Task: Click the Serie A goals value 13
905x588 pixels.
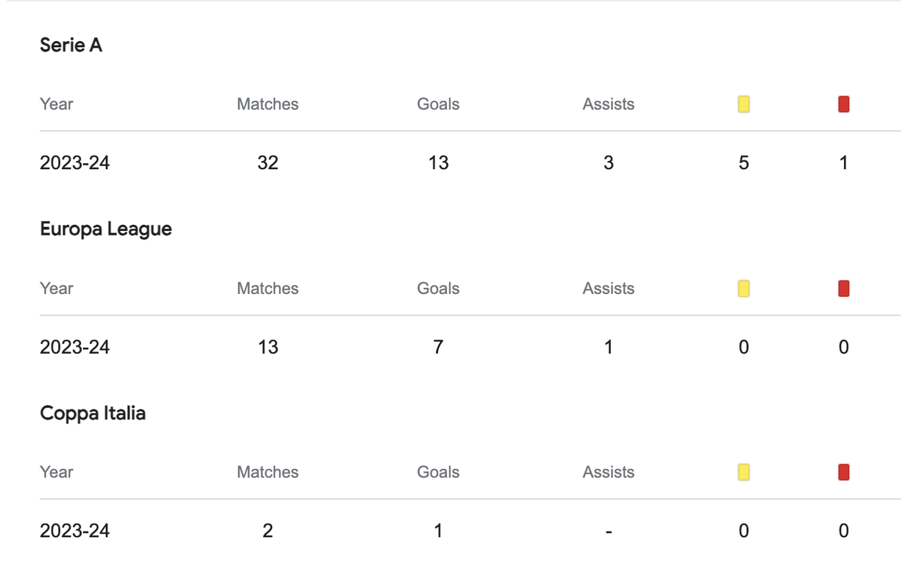Action: tap(438, 162)
